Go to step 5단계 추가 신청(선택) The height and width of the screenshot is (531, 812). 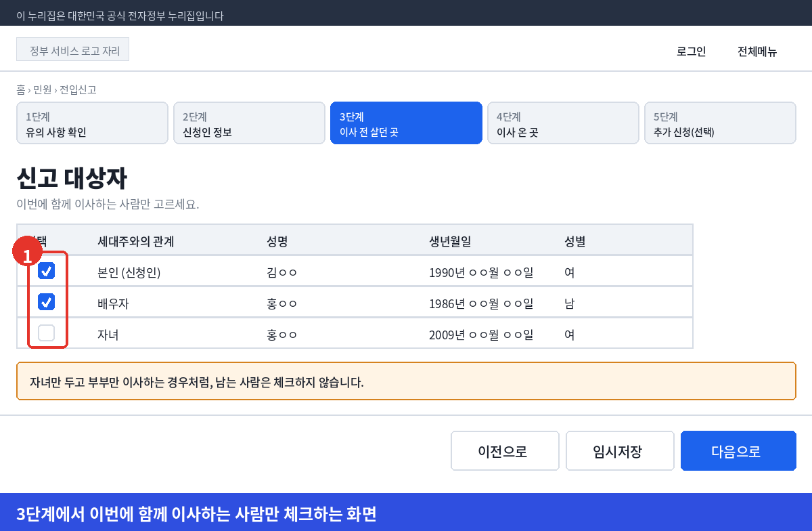pos(720,123)
